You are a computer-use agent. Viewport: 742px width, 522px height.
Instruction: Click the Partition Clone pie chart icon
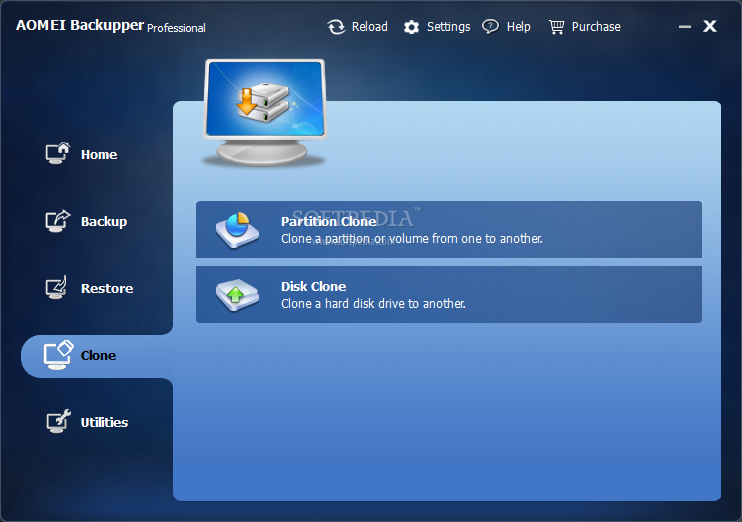click(x=237, y=230)
